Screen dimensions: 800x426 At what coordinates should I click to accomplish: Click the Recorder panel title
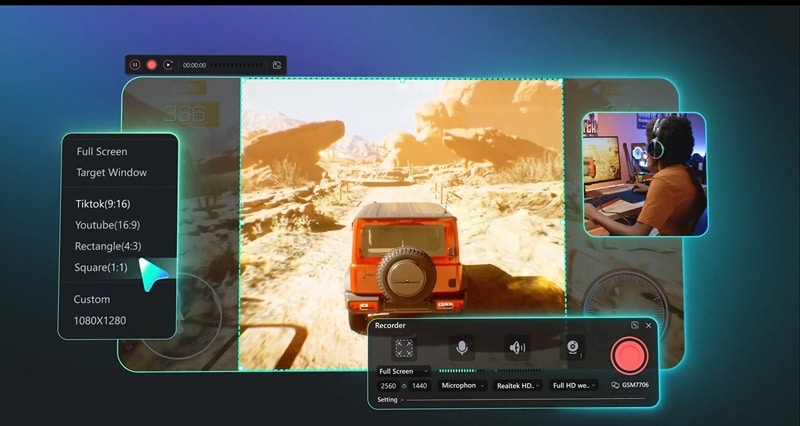coord(390,325)
